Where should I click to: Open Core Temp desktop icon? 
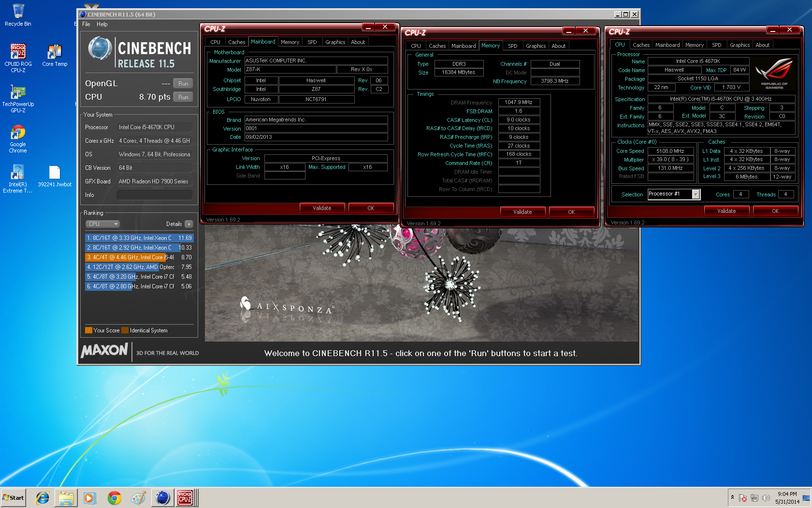pos(55,55)
